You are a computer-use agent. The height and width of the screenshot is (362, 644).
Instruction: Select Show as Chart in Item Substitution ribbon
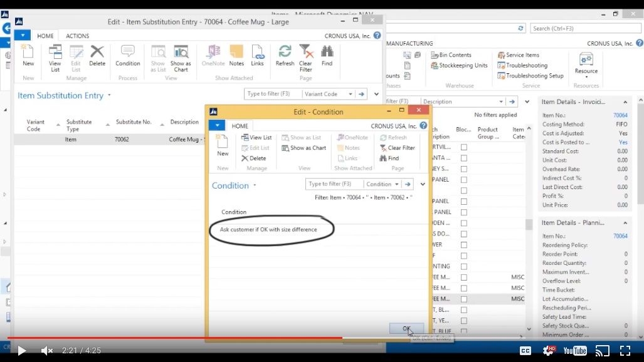181,58
